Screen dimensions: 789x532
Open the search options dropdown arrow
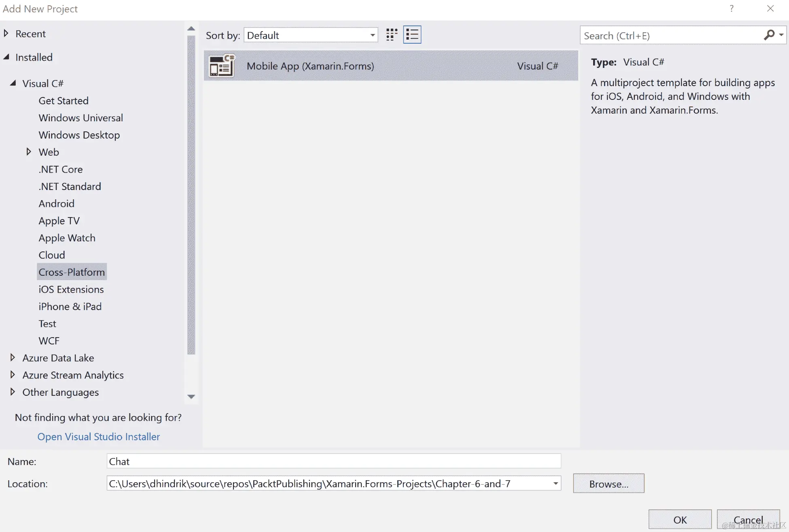click(781, 35)
